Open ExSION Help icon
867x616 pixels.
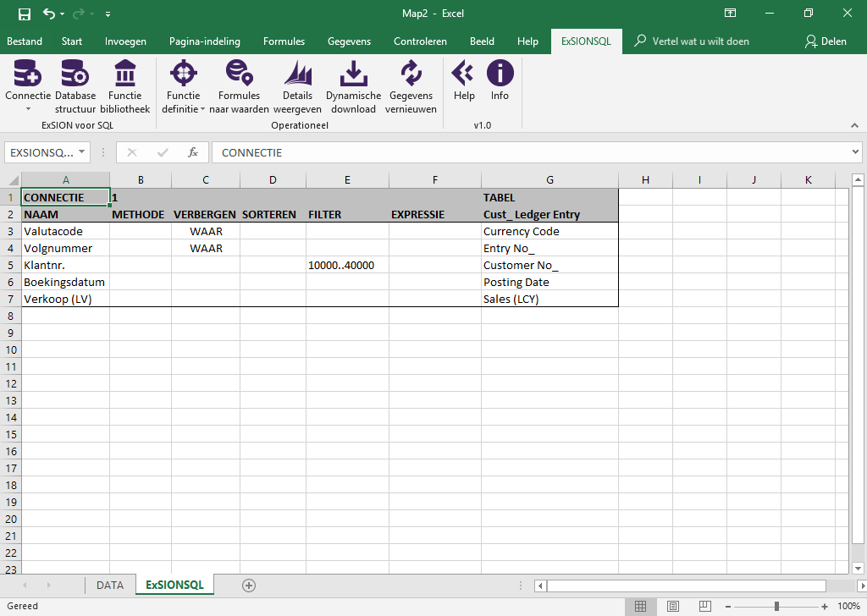tap(463, 73)
